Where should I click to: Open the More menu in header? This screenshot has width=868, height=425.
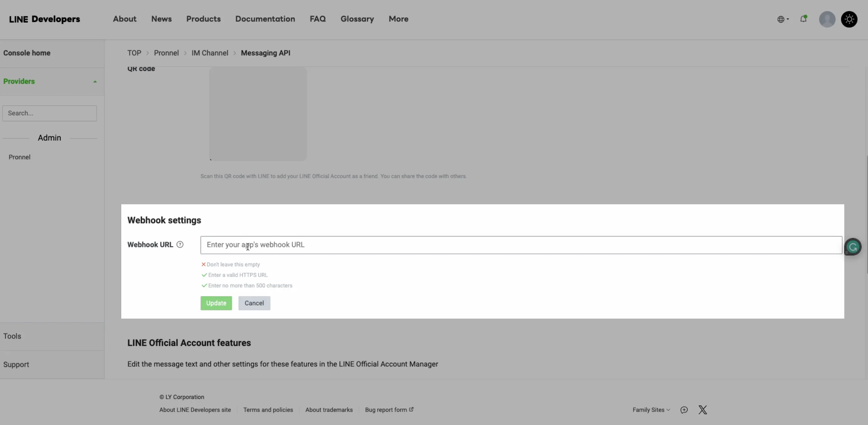[398, 19]
